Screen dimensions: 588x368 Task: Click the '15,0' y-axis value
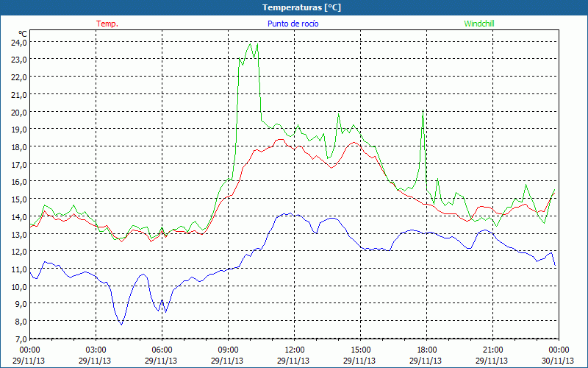18,199
